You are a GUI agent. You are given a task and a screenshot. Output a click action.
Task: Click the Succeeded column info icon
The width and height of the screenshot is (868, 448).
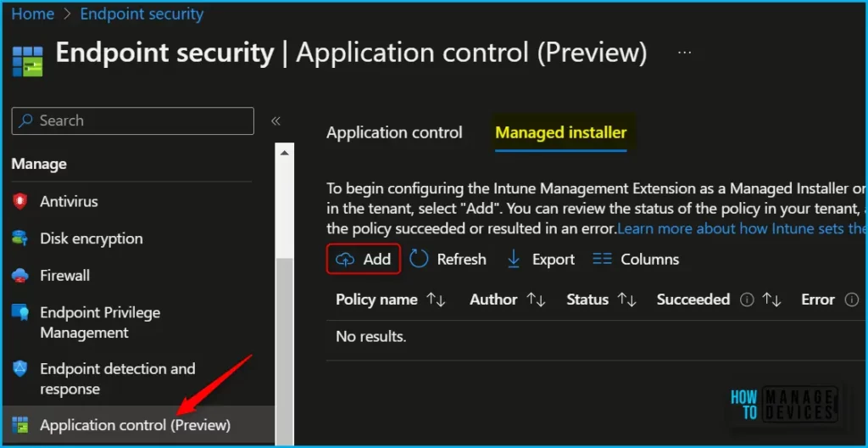tap(747, 300)
